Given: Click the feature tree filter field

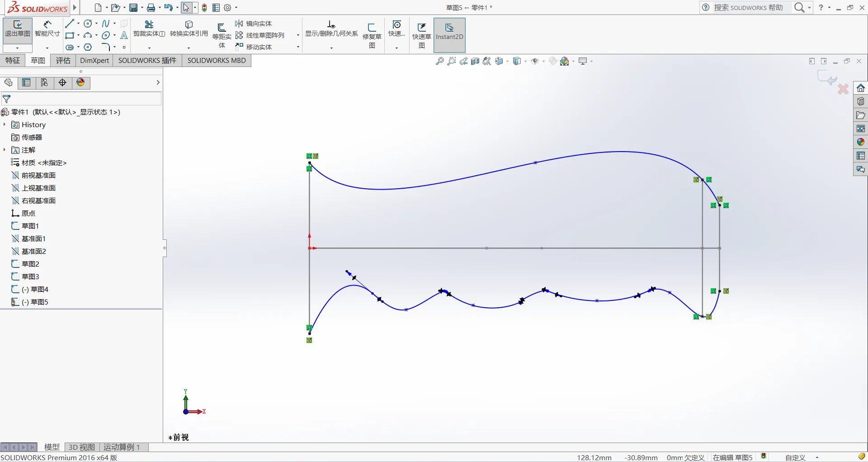Looking at the screenshot, I should click(x=81, y=99).
